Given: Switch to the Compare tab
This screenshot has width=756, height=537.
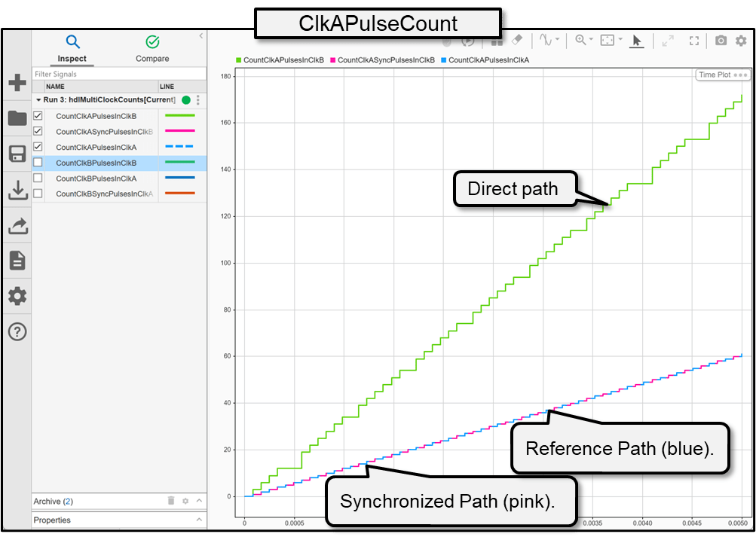Looking at the screenshot, I should click(152, 48).
